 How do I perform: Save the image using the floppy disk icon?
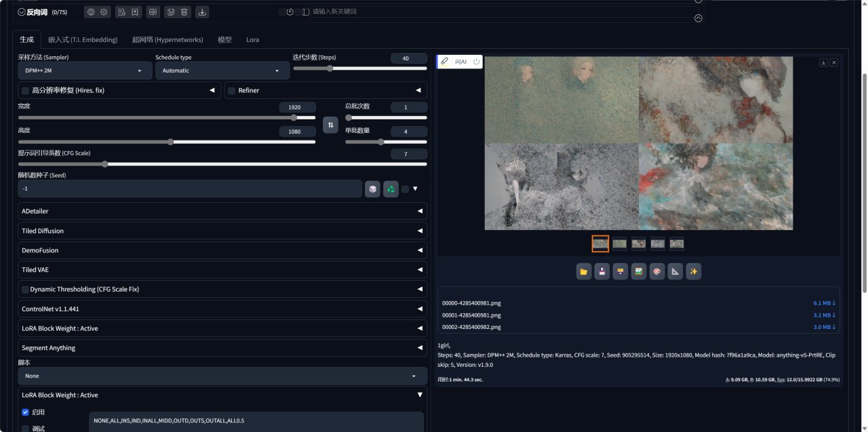coord(601,272)
